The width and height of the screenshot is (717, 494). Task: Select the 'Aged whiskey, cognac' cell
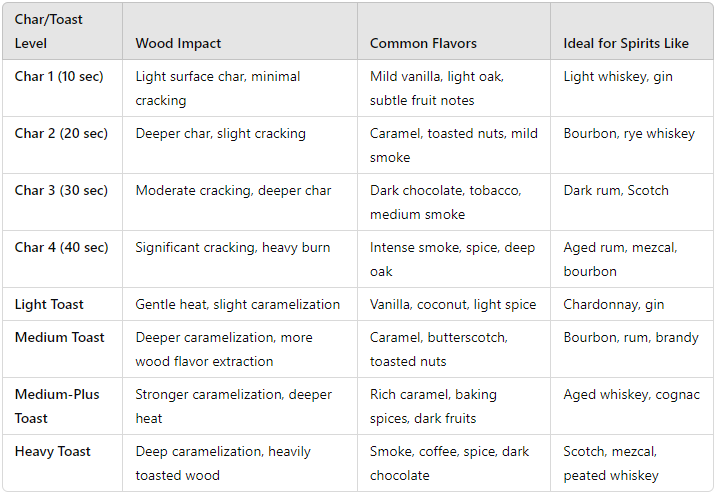coord(631,394)
